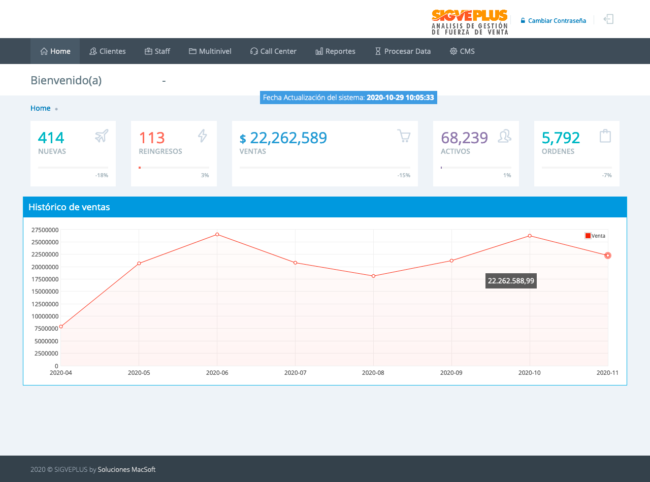Toggle the Venta series in chart legend
650x482 pixels.
(x=595, y=235)
